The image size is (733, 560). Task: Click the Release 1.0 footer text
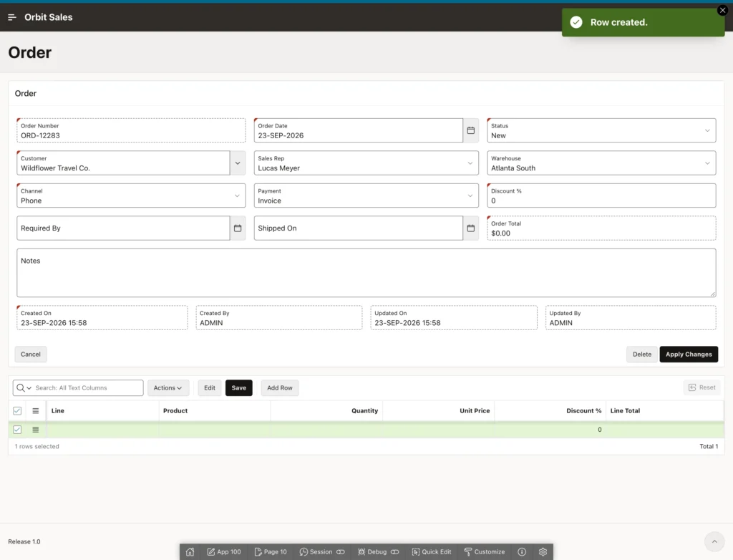click(x=24, y=542)
